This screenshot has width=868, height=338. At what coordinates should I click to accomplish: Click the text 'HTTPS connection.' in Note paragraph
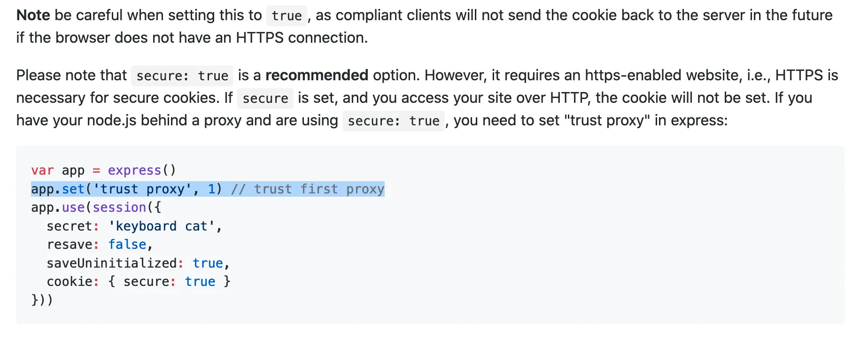click(302, 38)
